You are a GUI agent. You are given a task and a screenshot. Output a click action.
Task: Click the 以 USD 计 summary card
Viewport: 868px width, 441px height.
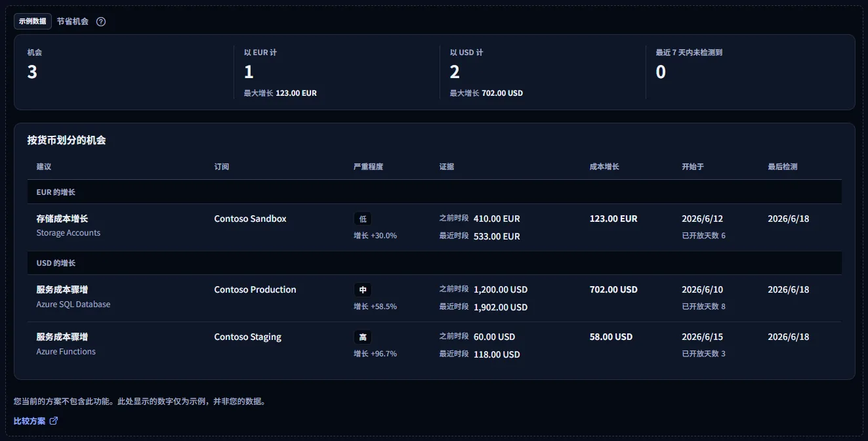pyautogui.click(x=543, y=72)
